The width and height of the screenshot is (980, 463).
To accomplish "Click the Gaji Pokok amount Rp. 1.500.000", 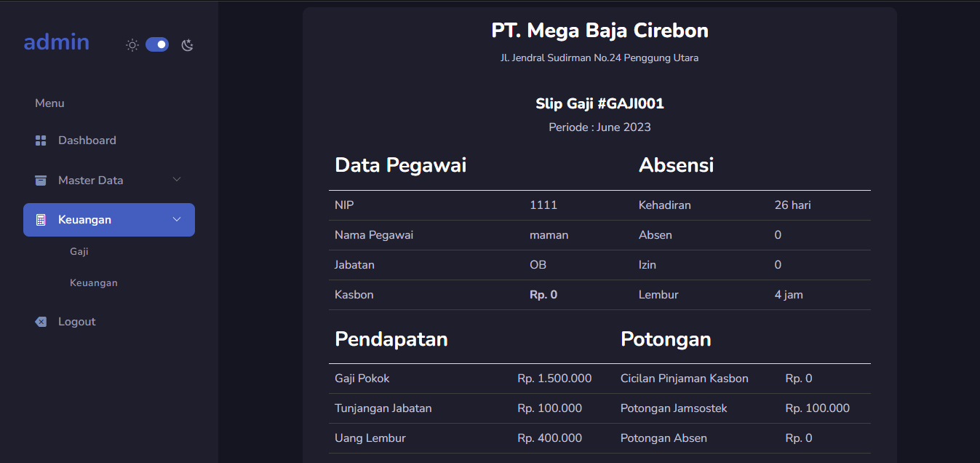I will point(554,378).
